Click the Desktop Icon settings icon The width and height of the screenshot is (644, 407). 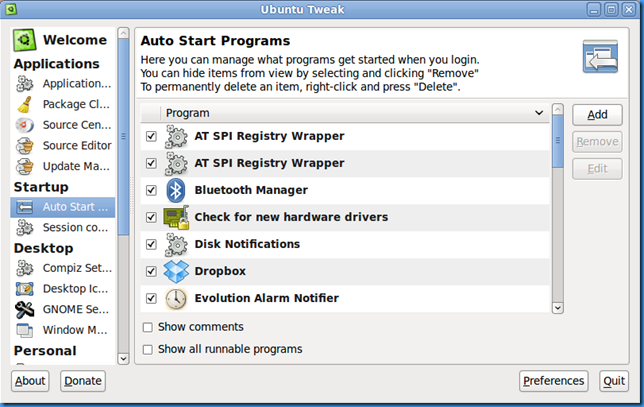(x=25, y=289)
